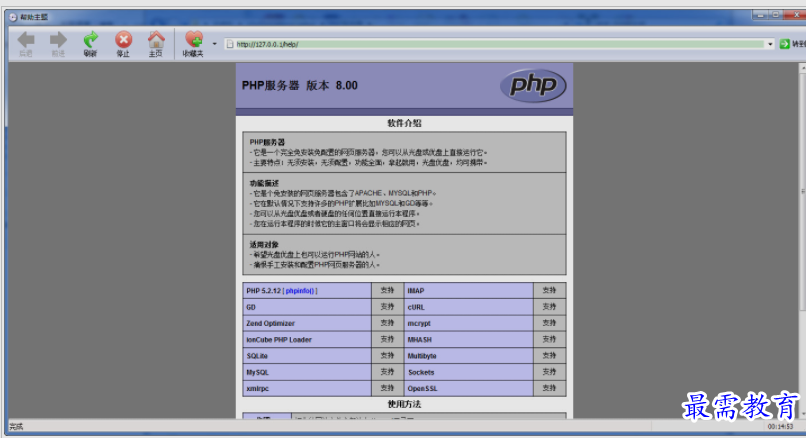Select the 'MHASH' cell
The height and width of the screenshot is (438, 806).
pyautogui.click(x=468, y=340)
